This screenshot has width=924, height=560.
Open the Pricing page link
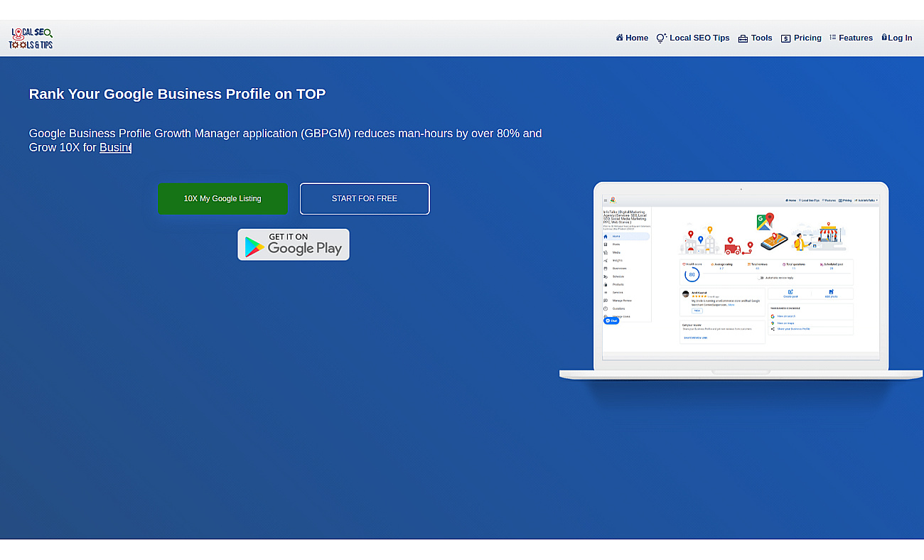(x=801, y=38)
